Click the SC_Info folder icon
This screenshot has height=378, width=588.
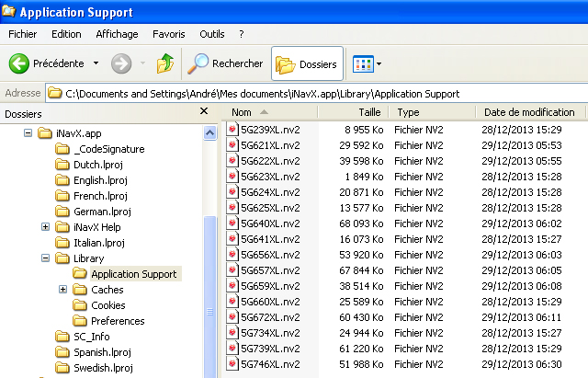[x=62, y=337]
